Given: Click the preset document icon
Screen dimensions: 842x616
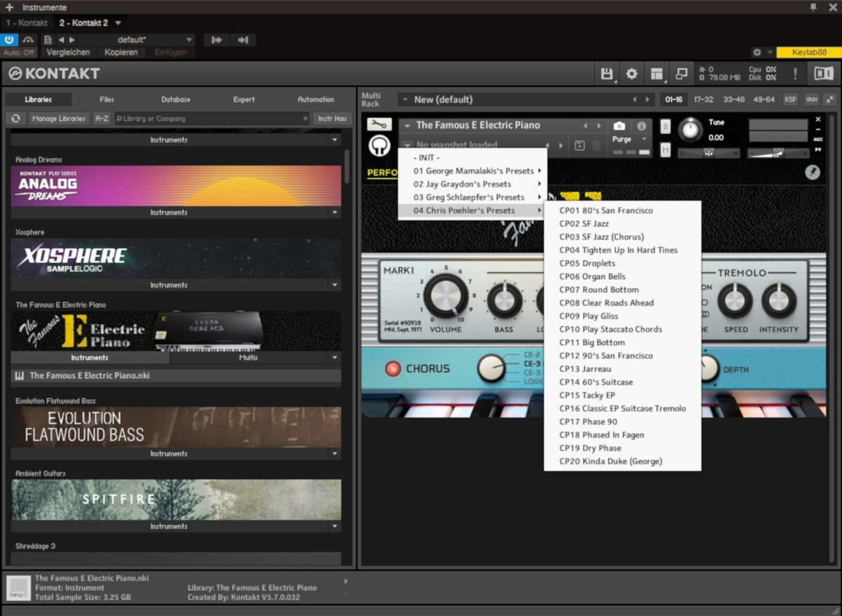Looking at the screenshot, I should click(48, 40).
